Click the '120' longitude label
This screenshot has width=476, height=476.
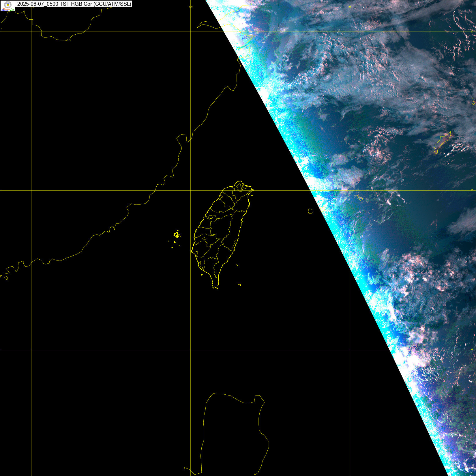click(x=190, y=7)
